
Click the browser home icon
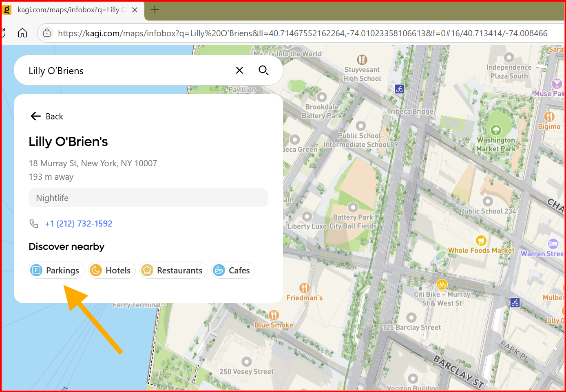[x=22, y=33]
